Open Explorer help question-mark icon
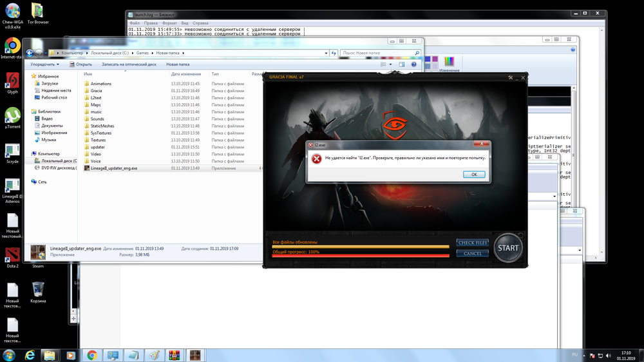 point(414,64)
